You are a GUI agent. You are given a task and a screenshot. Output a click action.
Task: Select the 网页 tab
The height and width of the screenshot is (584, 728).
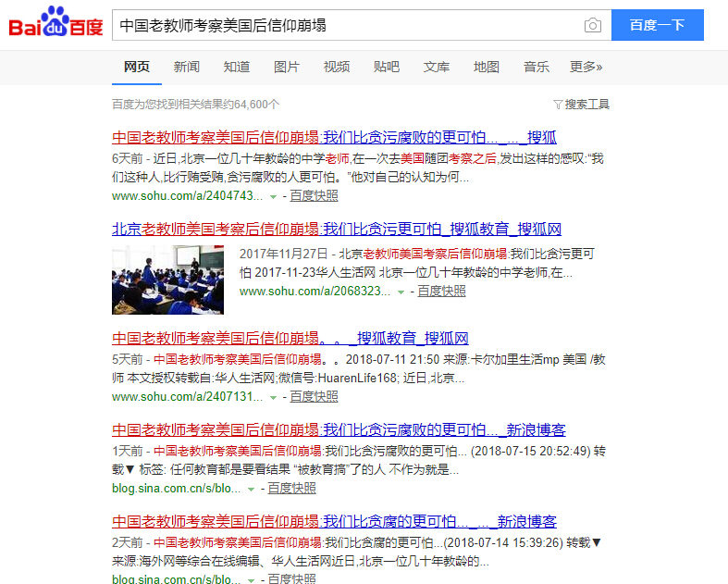click(x=137, y=67)
